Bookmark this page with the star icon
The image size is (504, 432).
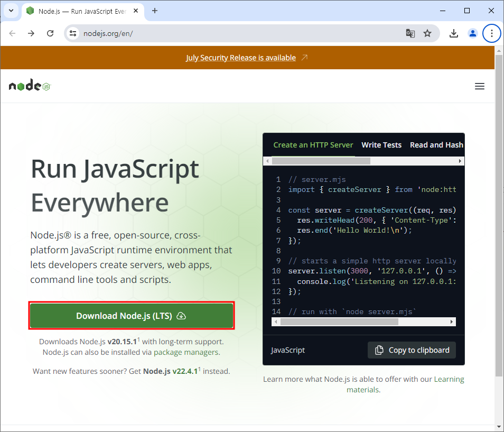click(427, 33)
